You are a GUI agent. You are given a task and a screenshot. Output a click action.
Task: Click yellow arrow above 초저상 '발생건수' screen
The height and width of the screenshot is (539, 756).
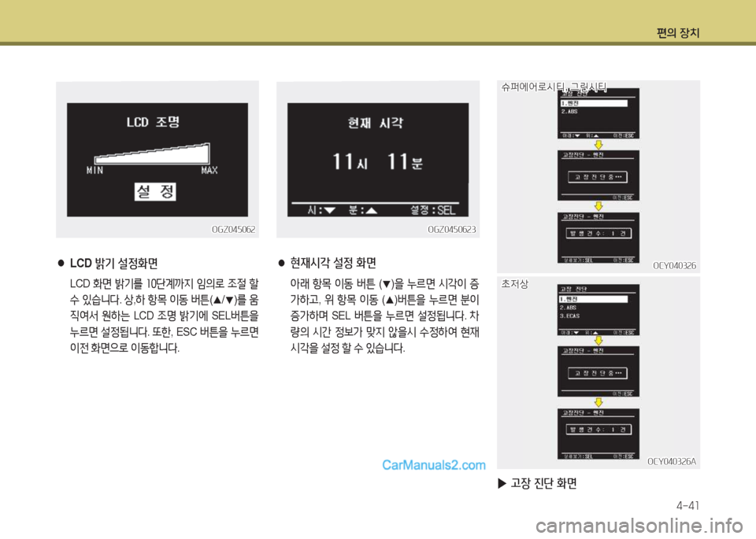click(598, 402)
